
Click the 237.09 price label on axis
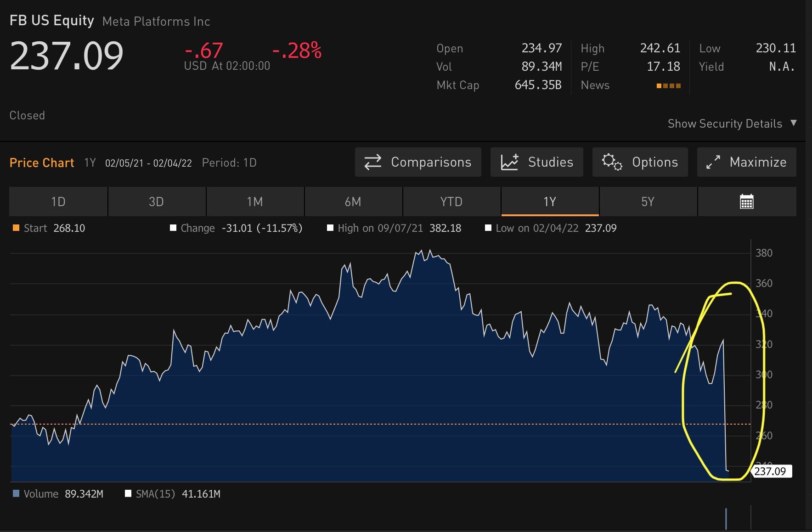point(772,471)
